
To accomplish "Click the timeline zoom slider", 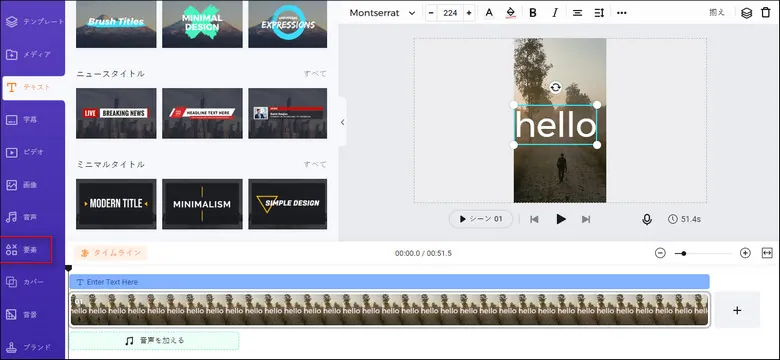I will point(703,254).
